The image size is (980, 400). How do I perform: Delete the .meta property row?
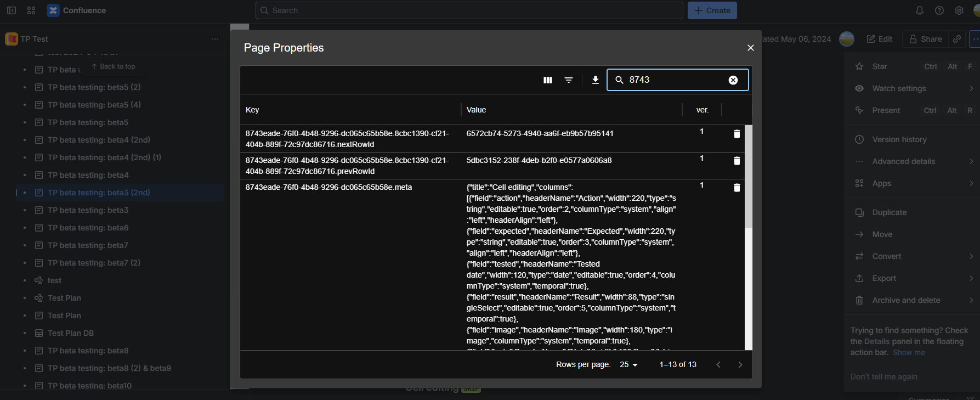tap(737, 188)
